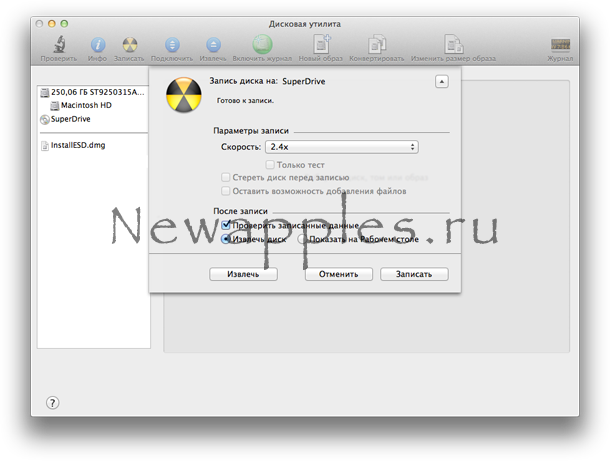Toggle Стереть диск перед записью checkbox

pos(225,177)
